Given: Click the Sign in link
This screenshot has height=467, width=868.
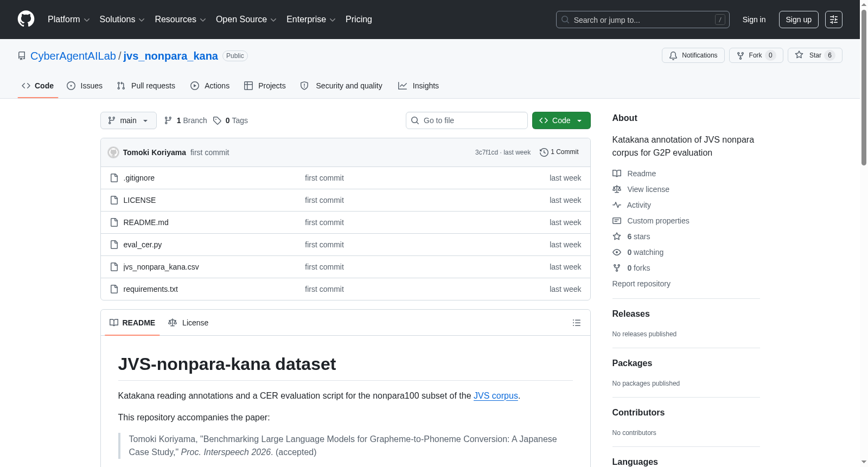Looking at the screenshot, I should pyautogui.click(x=754, y=20).
